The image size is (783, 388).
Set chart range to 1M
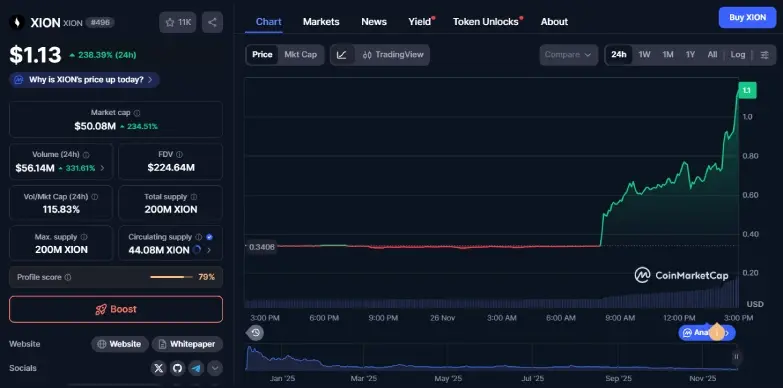tap(668, 55)
